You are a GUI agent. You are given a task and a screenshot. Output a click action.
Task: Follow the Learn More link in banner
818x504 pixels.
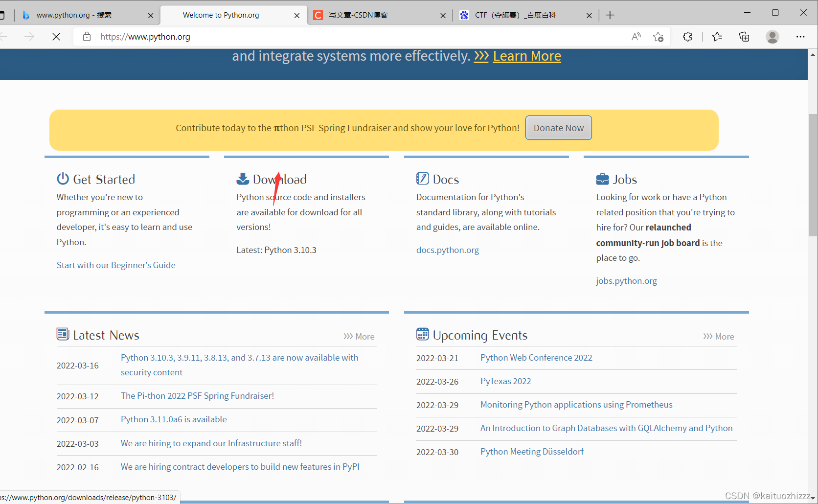(x=527, y=56)
